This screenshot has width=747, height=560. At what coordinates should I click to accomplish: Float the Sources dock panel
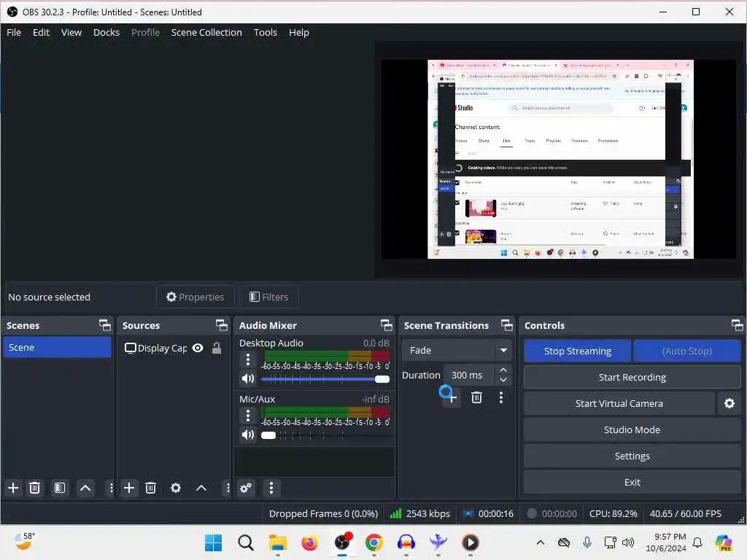(x=222, y=325)
